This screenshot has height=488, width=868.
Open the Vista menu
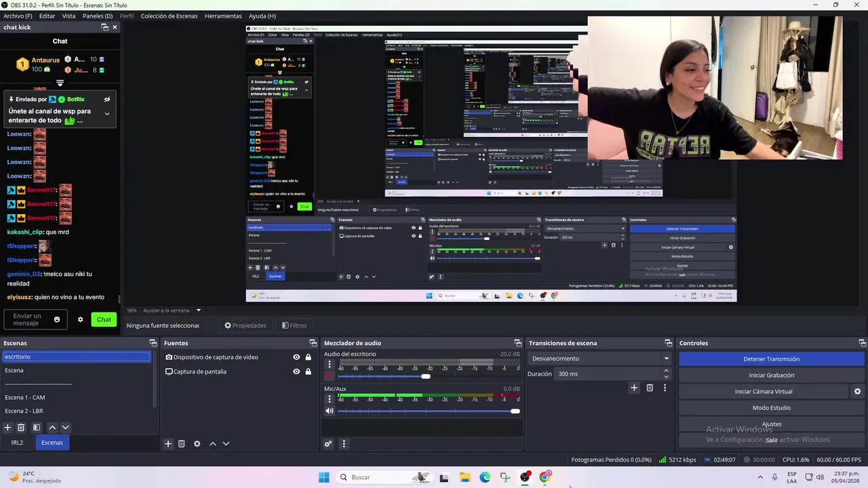(68, 16)
